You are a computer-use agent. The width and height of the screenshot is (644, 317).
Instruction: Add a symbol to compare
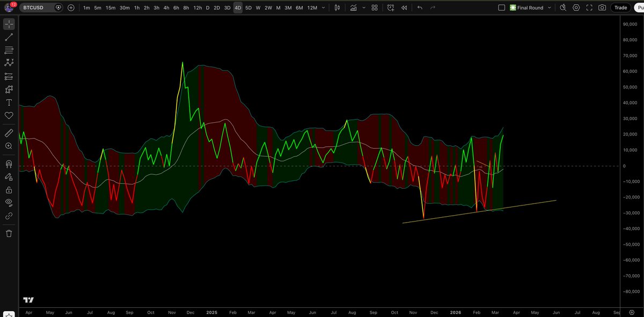point(71,8)
